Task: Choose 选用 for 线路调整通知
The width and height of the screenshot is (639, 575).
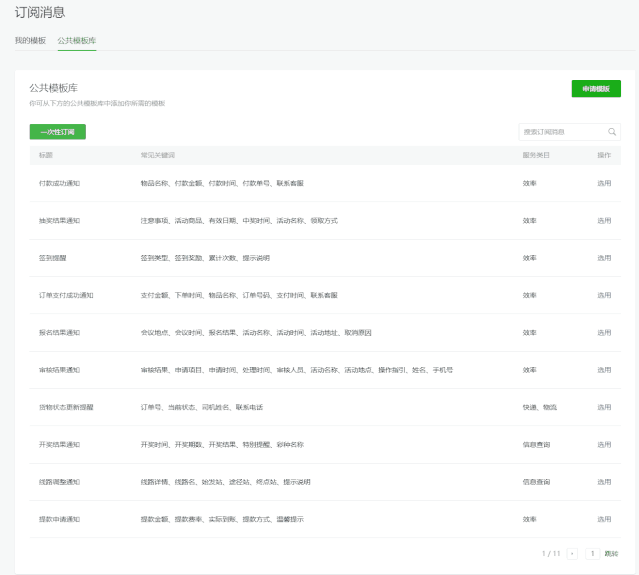Action: click(604, 482)
